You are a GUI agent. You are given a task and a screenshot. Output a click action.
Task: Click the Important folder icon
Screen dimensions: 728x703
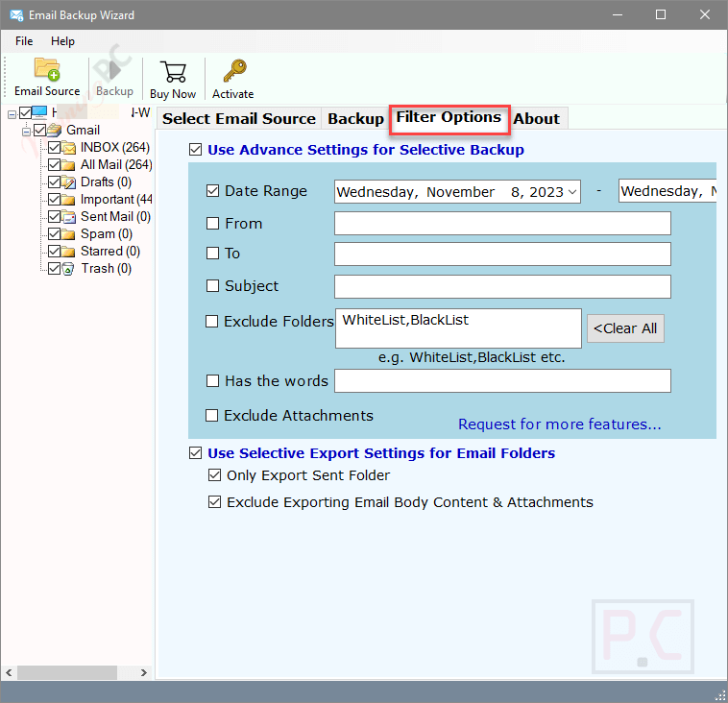pyautogui.click(x=68, y=200)
